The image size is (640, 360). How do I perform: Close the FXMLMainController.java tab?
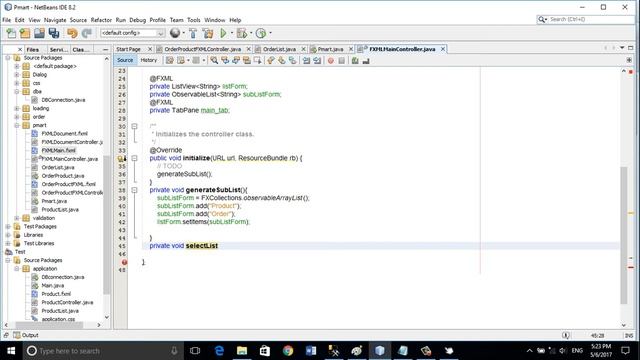coord(443,49)
